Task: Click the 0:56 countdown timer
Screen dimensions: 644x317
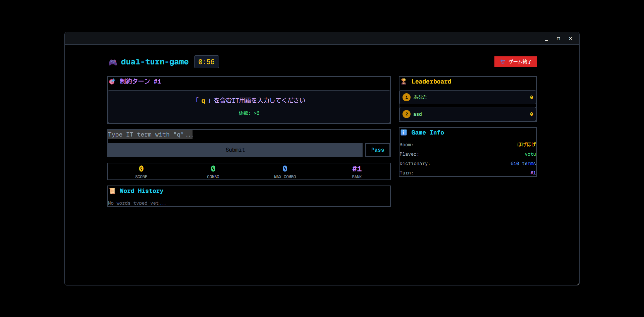Action: 206,62
